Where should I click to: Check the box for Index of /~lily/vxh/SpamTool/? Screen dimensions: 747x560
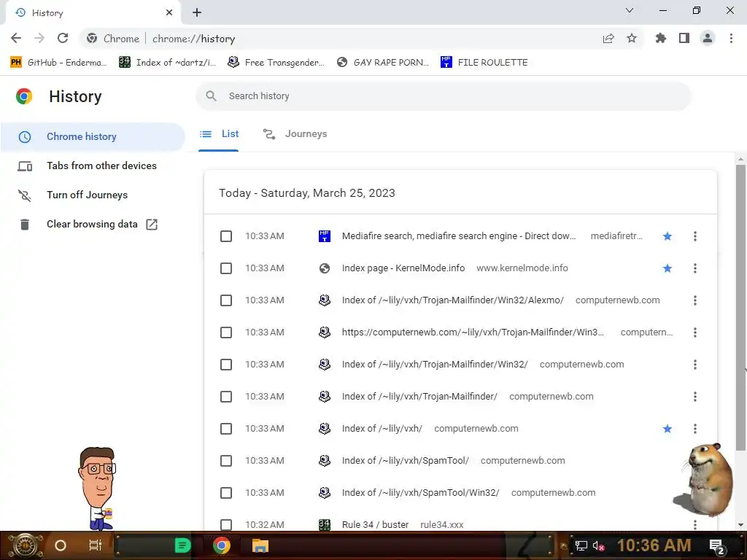tap(226, 461)
